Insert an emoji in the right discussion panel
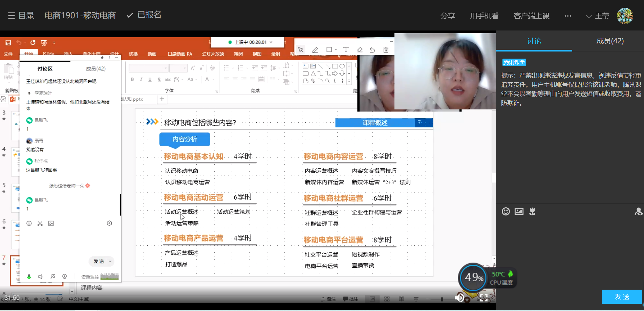This screenshot has height=311, width=644. click(x=506, y=212)
